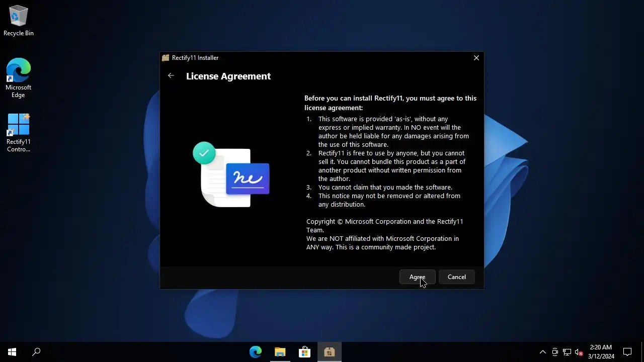Click the Meet Now tray icon
Screen dimensions: 644x362
coord(554,352)
